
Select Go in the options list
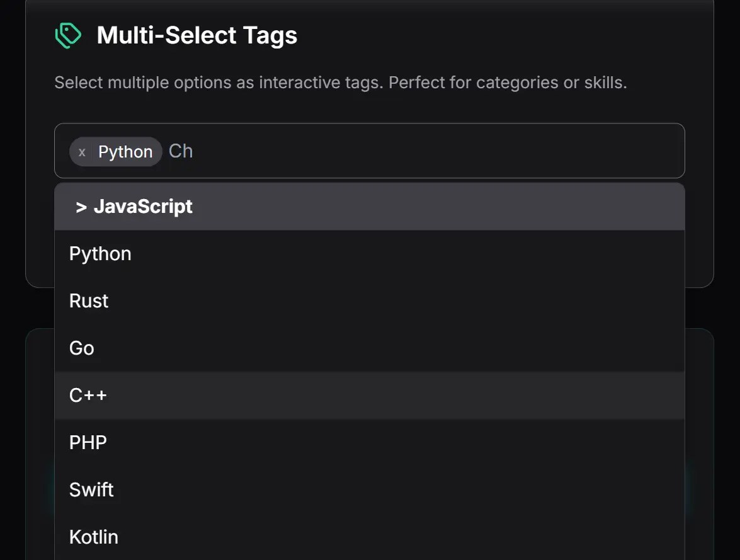pos(82,348)
